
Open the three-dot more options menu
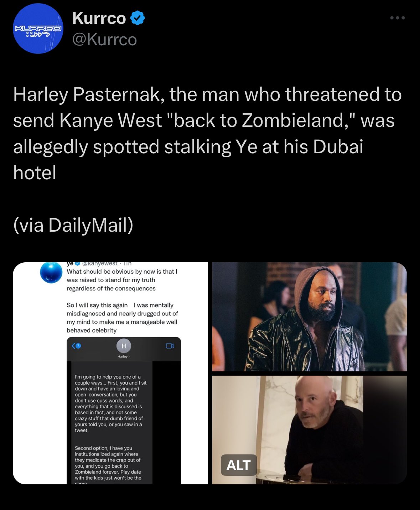(397, 18)
